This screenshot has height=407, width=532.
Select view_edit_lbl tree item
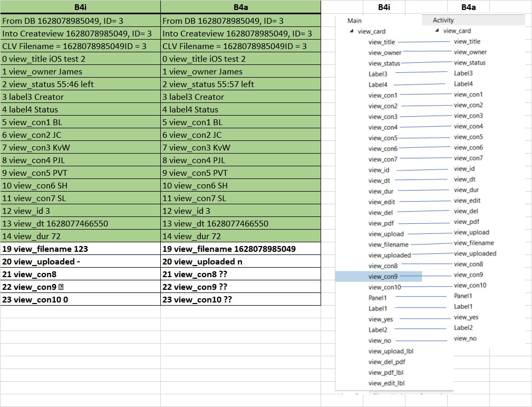[386, 383]
